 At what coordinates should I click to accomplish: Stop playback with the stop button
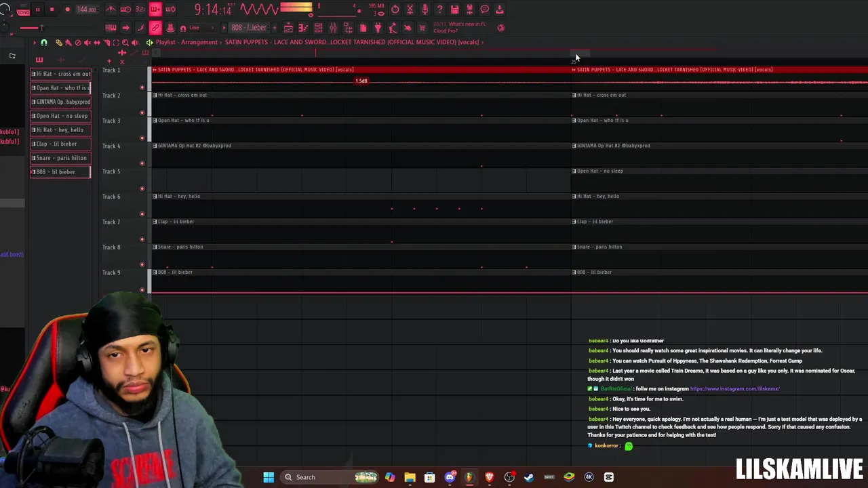pyautogui.click(x=52, y=9)
